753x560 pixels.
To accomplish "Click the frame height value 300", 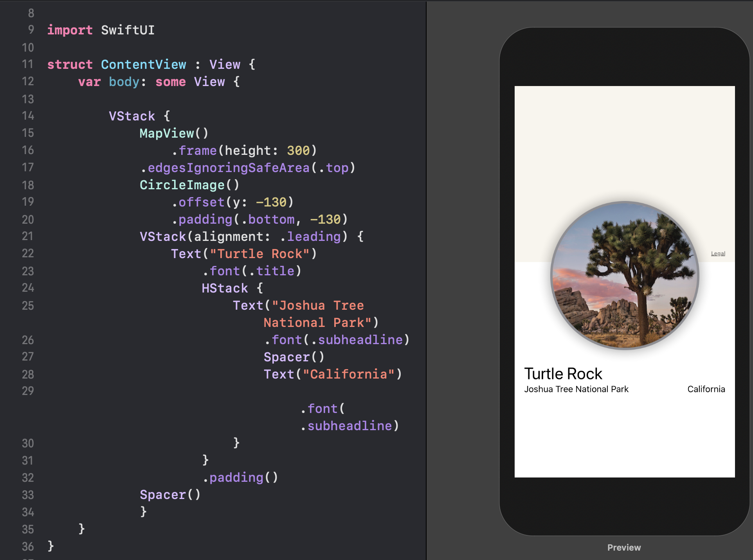I will click(298, 151).
